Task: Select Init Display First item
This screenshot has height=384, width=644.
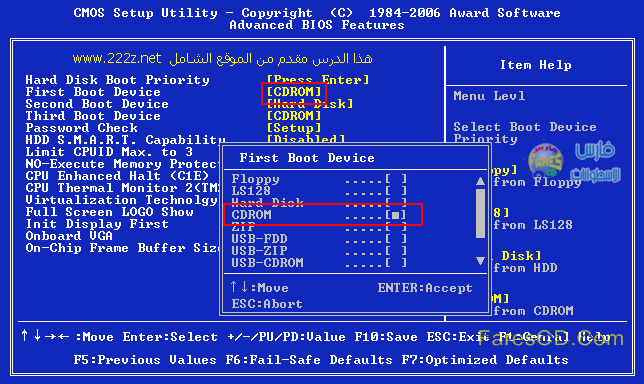Action: [97, 224]
